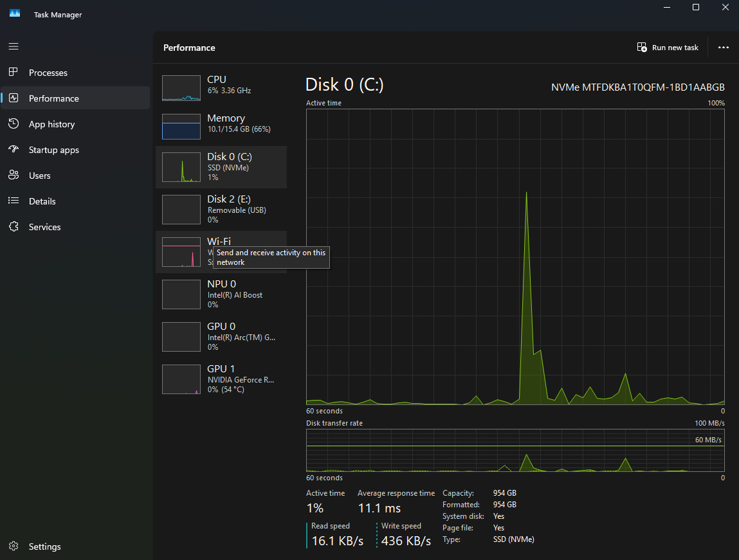Click the Type SSD (NVMe) value
The image size is (739, 560).
(x=514, y=539)
